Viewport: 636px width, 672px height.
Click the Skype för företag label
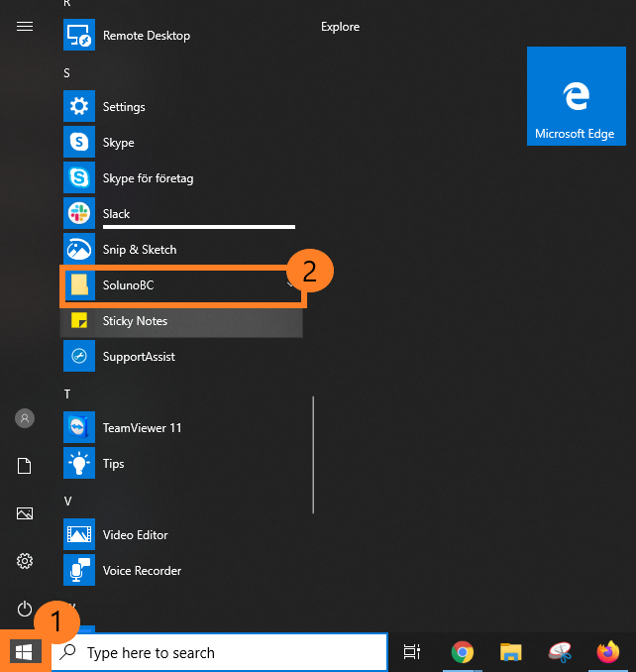click(148, 178)
